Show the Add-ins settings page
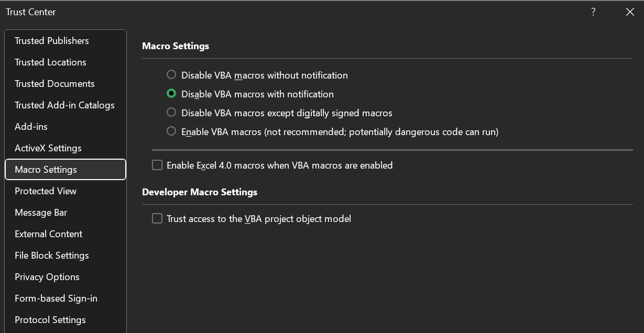This screenshot has width=644, height=333. click(x=31, y=127)
